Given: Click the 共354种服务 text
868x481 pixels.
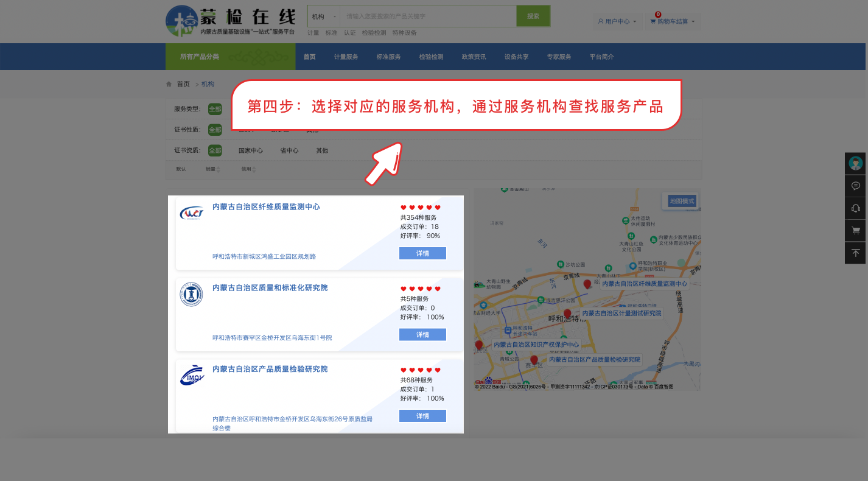Looking at the screenshot, I should 418,217.
